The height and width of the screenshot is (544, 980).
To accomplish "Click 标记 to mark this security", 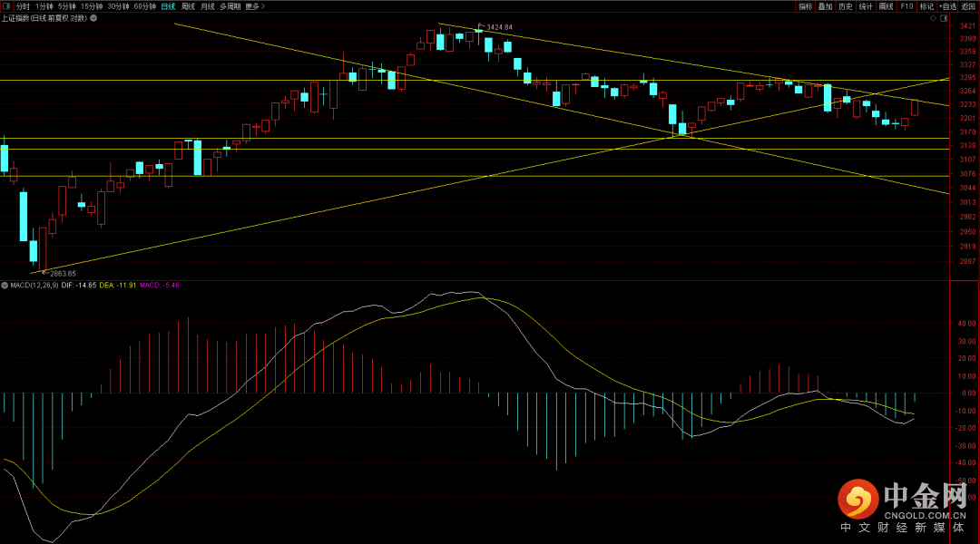I will (926, 6).
